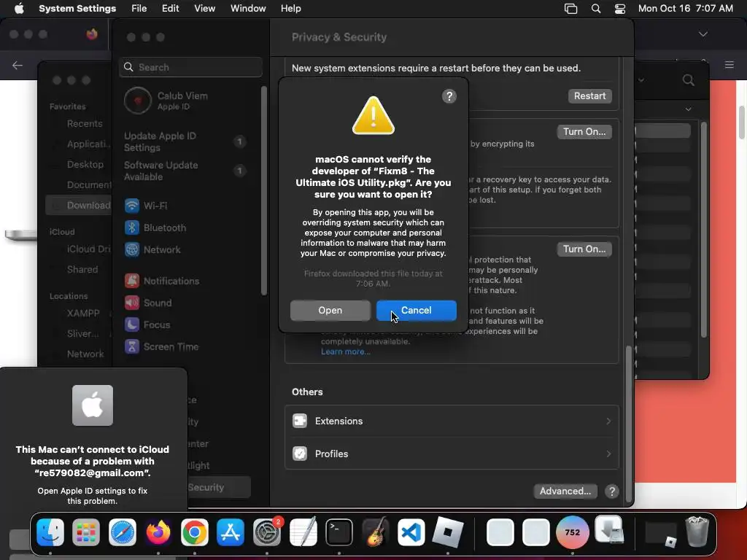
Task: Select Downloads in Finder sidebar
Action: point(79,206)
